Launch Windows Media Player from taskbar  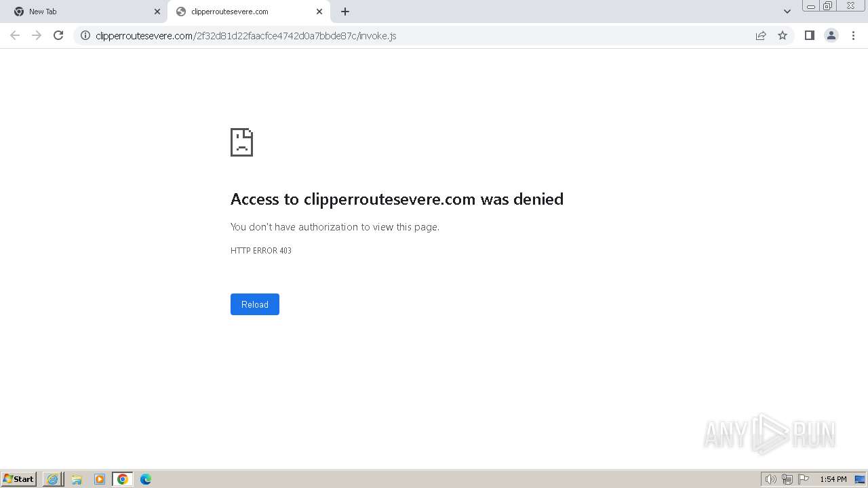100,479
